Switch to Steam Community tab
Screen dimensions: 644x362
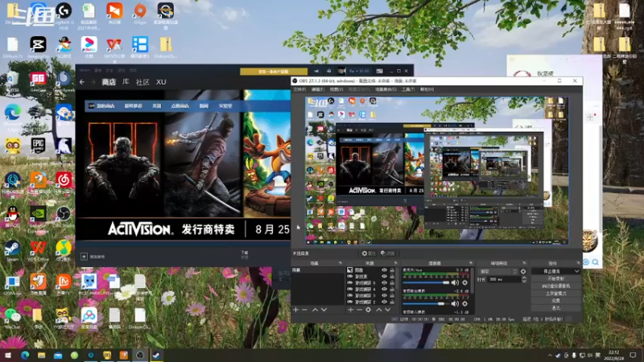(142, 82)
